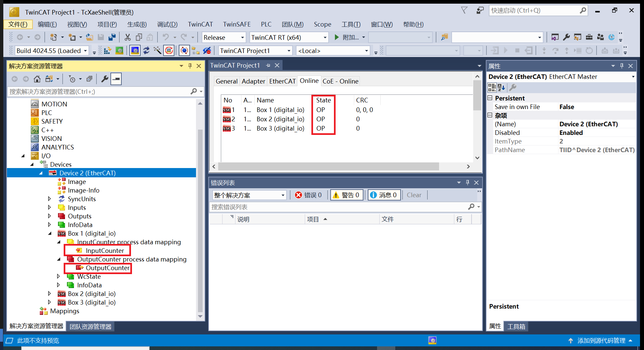Viewport: 644px width, 350px height.
Task: Click the Activate Configuration toolbar icon
Action: coord(107,51)
